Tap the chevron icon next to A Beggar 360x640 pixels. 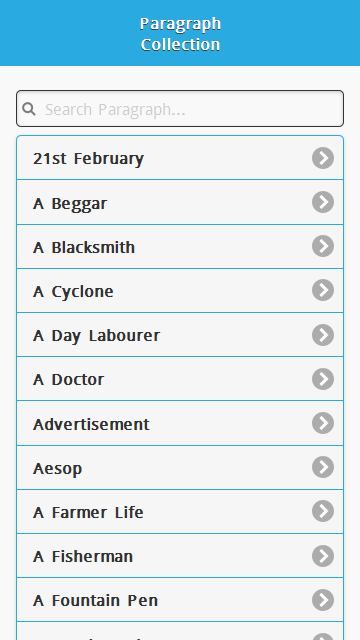coord(323,202)
